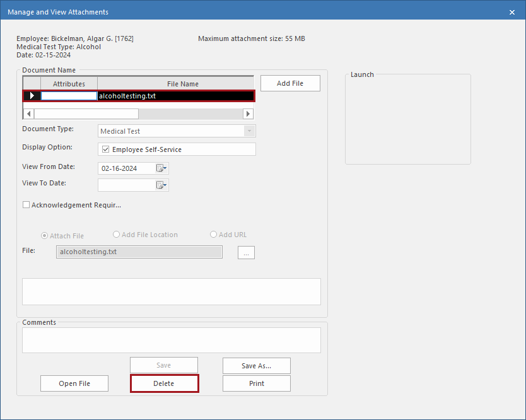
Task: Enable the Acknowledgement Required checkbox
Action: 26,204
